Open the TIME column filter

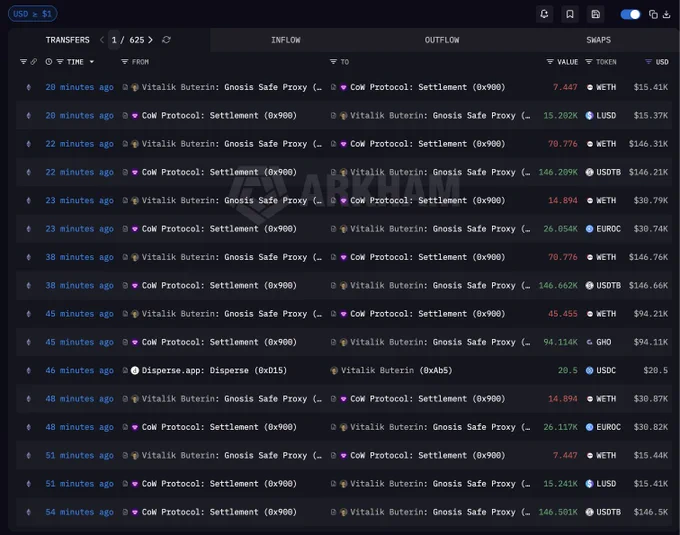coord(60,62)
